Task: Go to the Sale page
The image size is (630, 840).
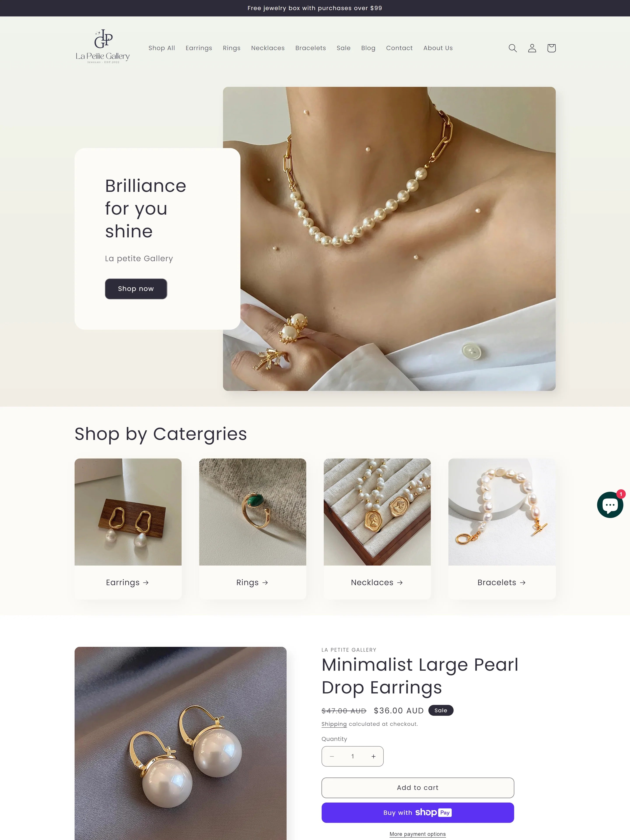Action: coord(343,48)
